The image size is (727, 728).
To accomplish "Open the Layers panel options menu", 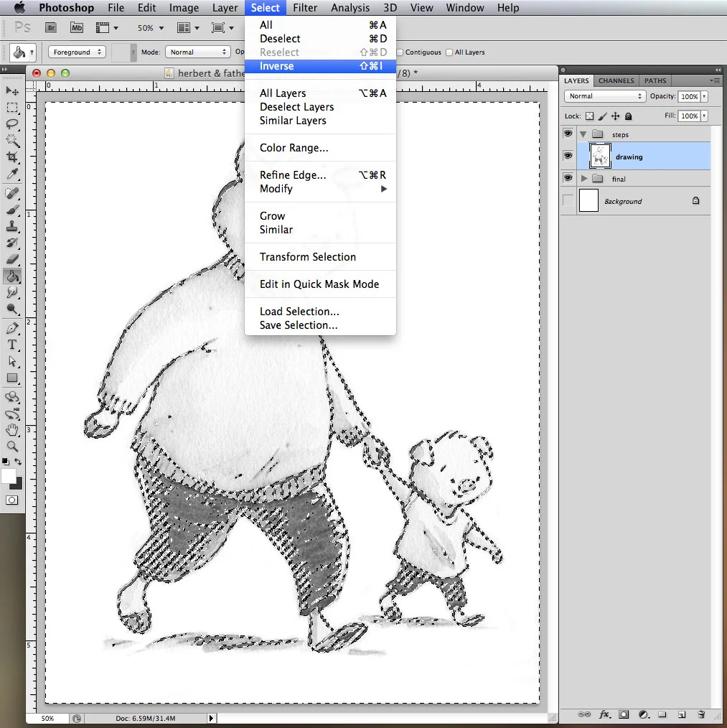I will pyautogui.click(x=716, y=81).
